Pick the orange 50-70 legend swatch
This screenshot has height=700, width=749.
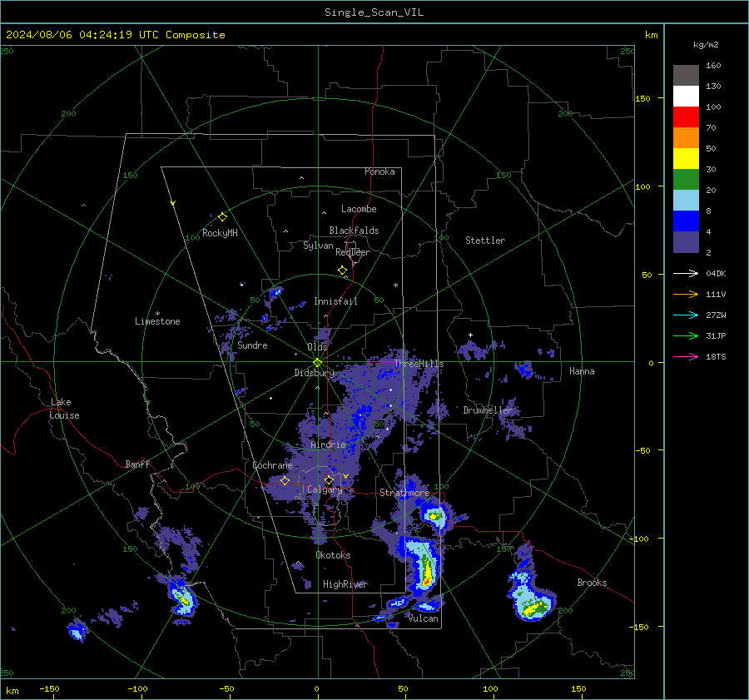coord(686,138)
